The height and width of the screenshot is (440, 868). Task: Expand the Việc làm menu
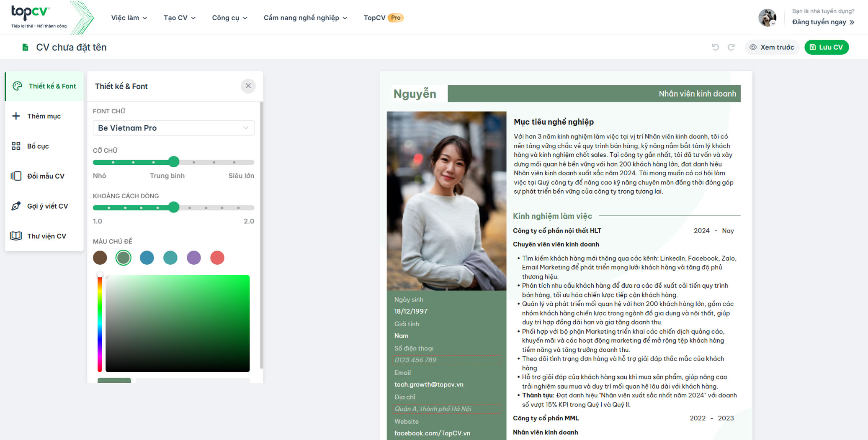tap(129, 18)
